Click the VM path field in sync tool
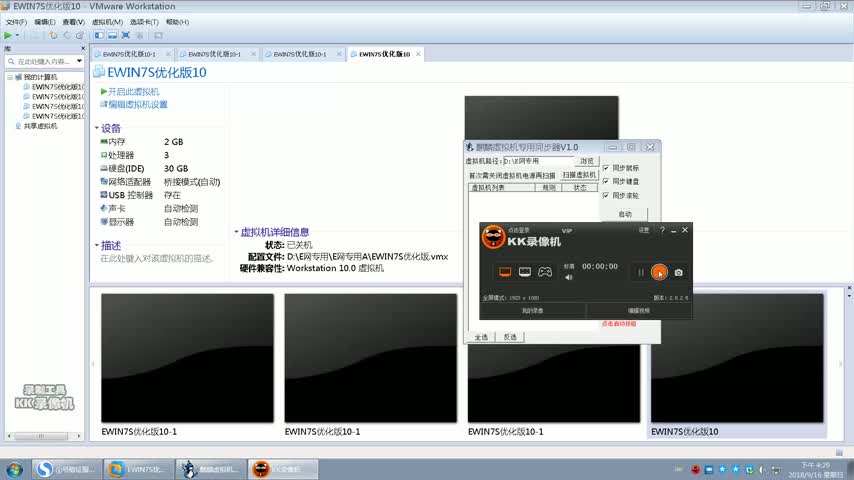 pos(538,161)
